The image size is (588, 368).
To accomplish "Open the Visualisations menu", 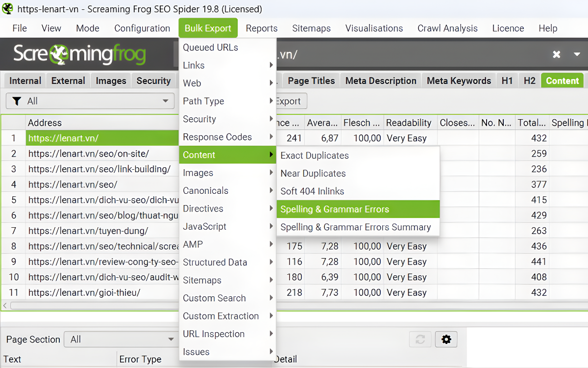I will coord(374,28).
